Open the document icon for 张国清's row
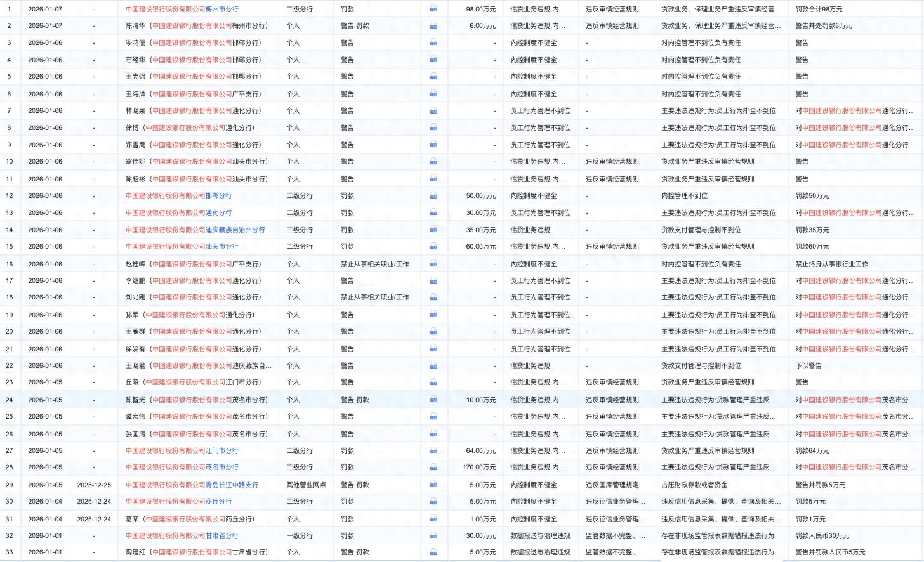This screenshot has width=924, height=562. (x=433, y=434)
